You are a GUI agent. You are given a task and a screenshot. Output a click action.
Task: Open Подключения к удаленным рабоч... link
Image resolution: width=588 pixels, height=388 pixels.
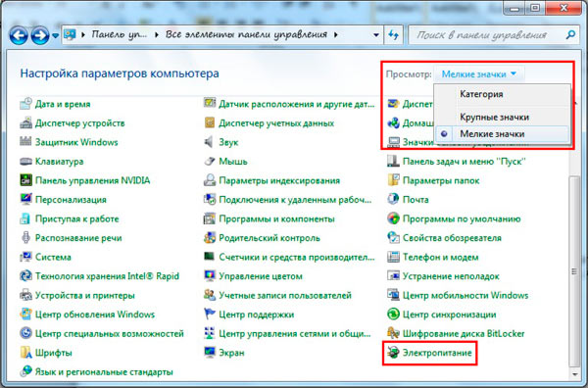click(x=295, y=200)
